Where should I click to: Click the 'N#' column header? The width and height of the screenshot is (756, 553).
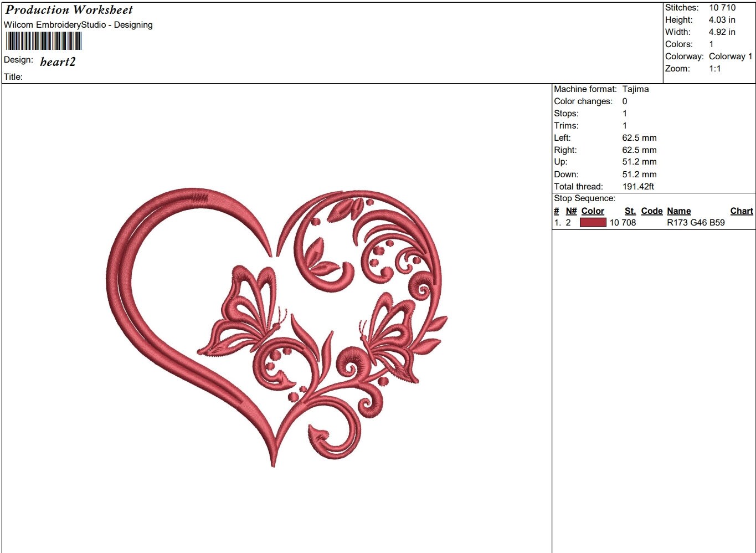coord(571,211)
